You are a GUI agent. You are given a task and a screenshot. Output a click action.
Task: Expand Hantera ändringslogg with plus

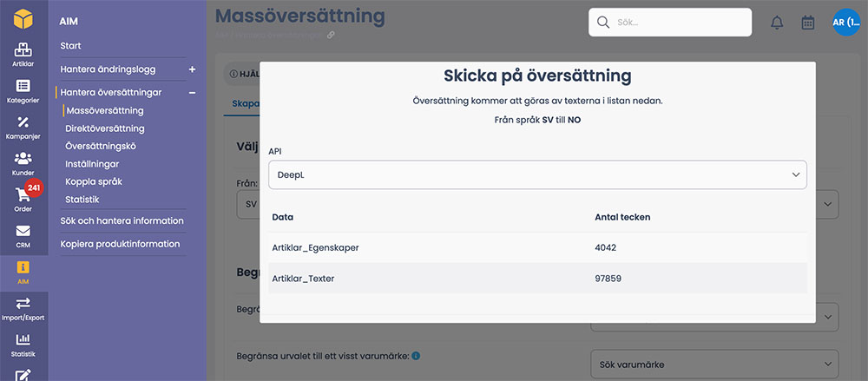click(x=192, y=69)
